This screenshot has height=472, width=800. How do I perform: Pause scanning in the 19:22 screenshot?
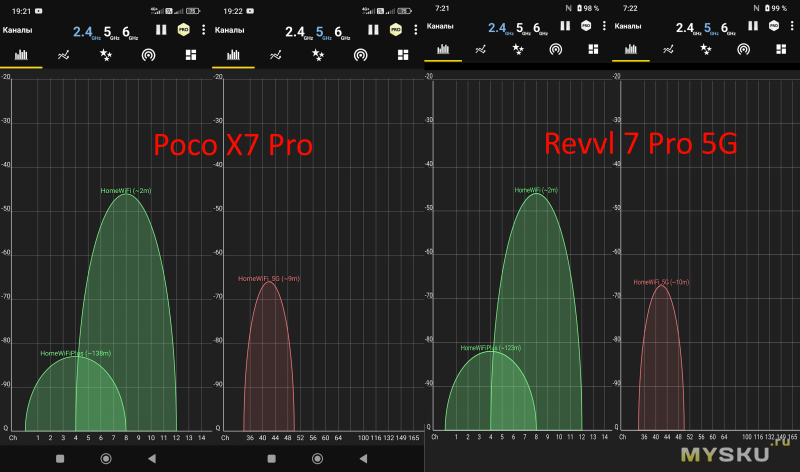pyautogui.click(x=373, y=30)
